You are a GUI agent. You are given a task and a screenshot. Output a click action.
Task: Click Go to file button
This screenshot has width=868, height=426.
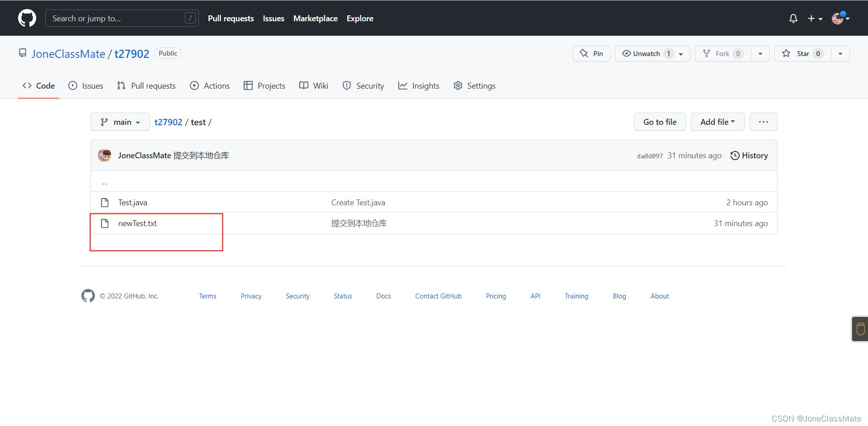coord(660,122)
